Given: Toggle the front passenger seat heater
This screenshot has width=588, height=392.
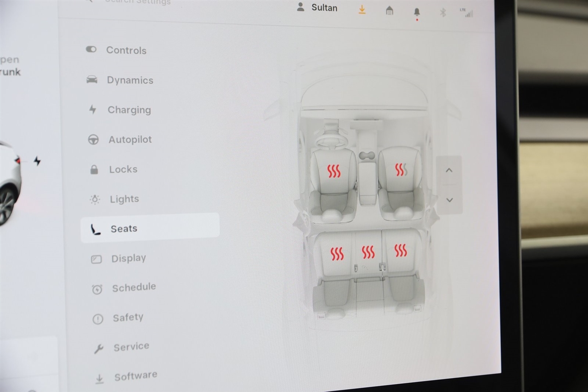Looking at the screenshot, I should point(401,170).
